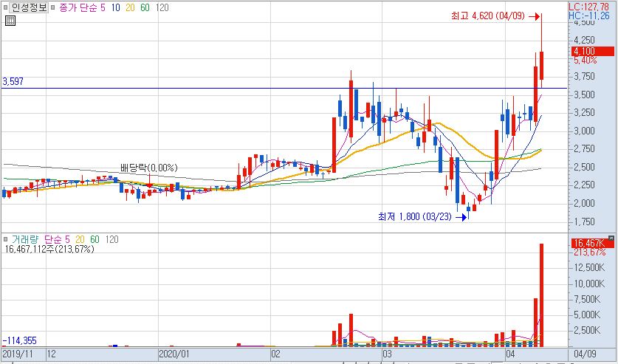Screen dimensions: 618x364
Task: Click the 최고 4,620 high price arrow
Action: [x=537, y=14]
